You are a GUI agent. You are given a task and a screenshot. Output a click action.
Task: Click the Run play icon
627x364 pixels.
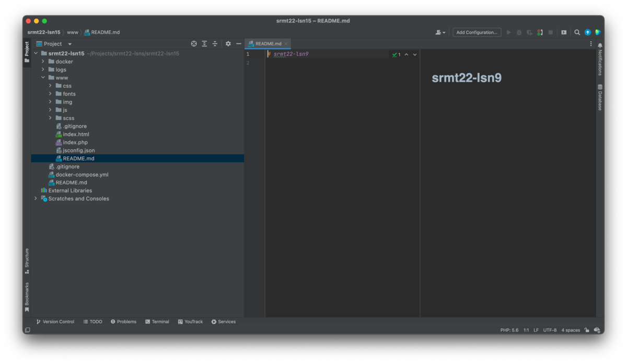coord(509,32)
